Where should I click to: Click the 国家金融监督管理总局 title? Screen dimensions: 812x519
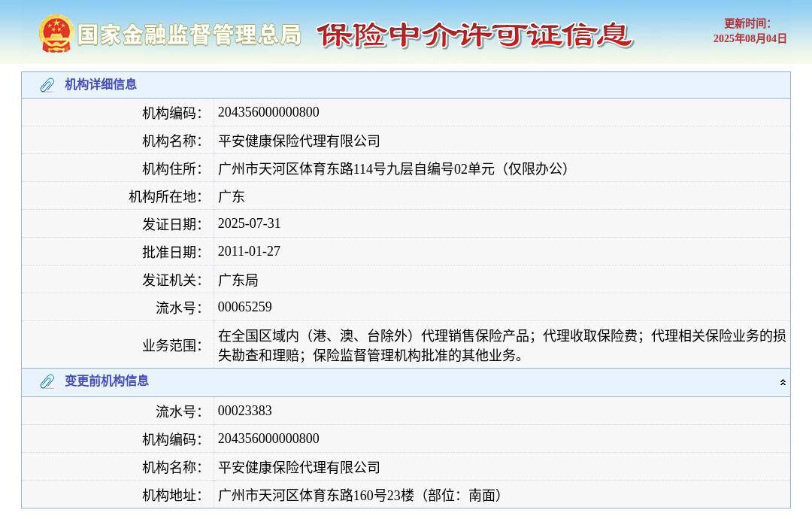[189, 35]
